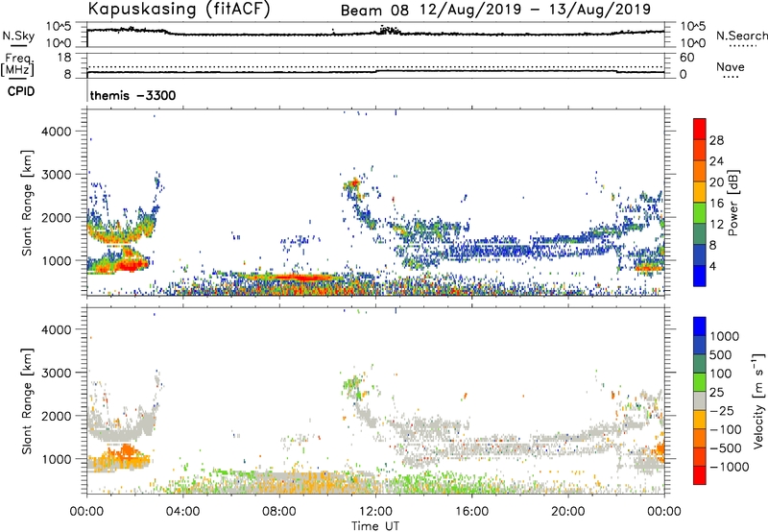Click the 20:00 time axis label
Image resolution: width=768 pixels, height=532 pixels.
568,512
